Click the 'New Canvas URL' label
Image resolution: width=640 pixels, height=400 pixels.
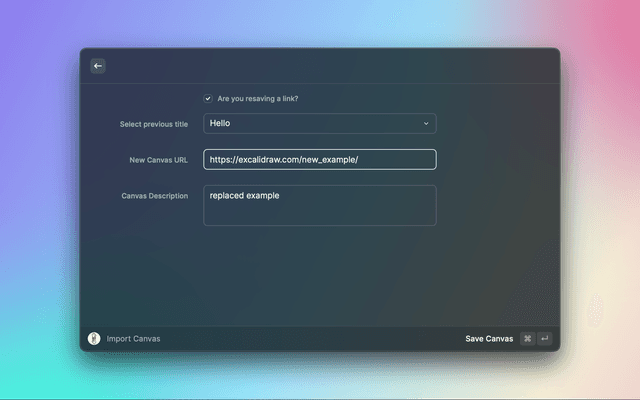coord(159,160)
